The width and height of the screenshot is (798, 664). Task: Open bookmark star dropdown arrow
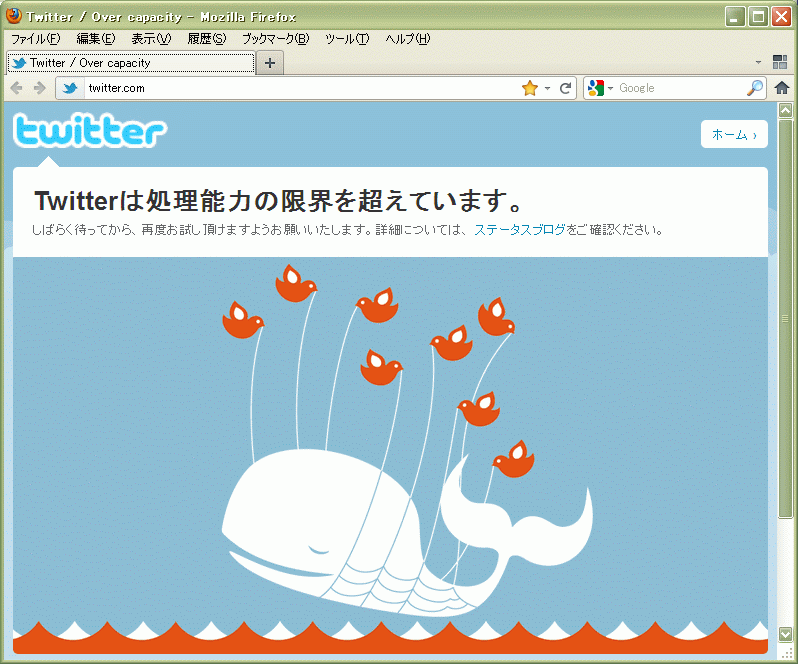(x=548, y=88)
